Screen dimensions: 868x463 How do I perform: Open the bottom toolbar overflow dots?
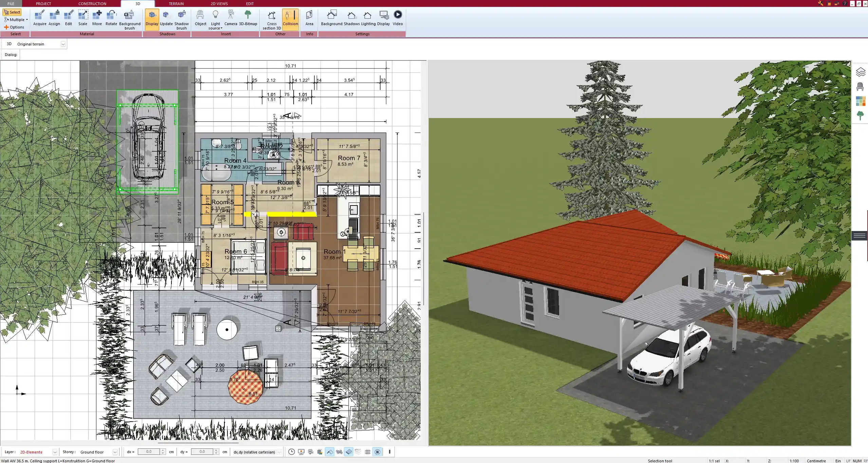click(x=390, y=452)
